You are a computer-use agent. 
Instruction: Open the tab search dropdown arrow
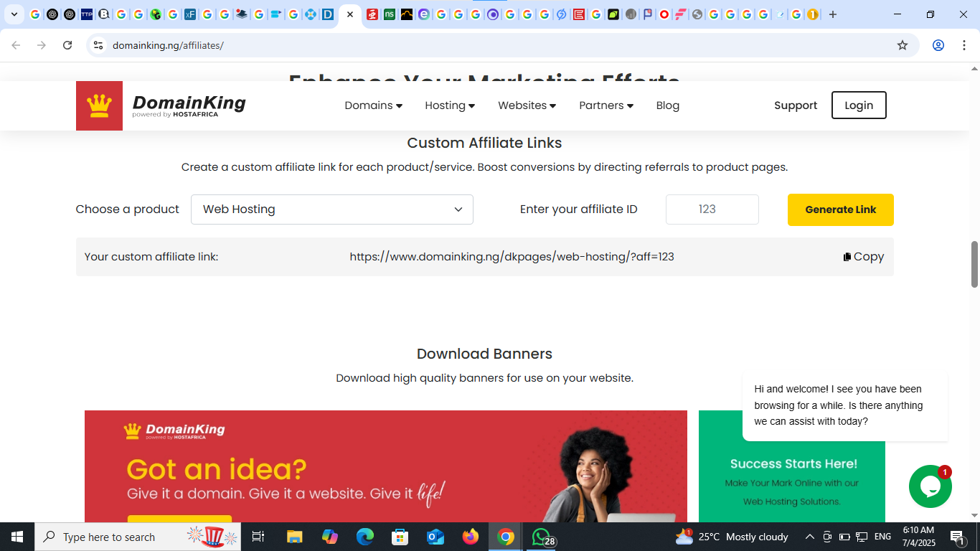pyautogui.click(x=14, y=14)
